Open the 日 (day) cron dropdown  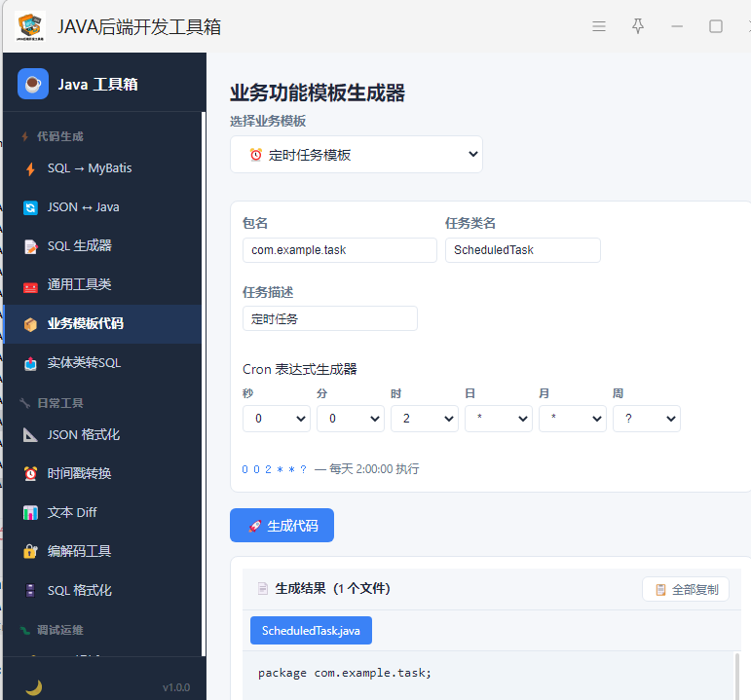[x=499, y=419]
